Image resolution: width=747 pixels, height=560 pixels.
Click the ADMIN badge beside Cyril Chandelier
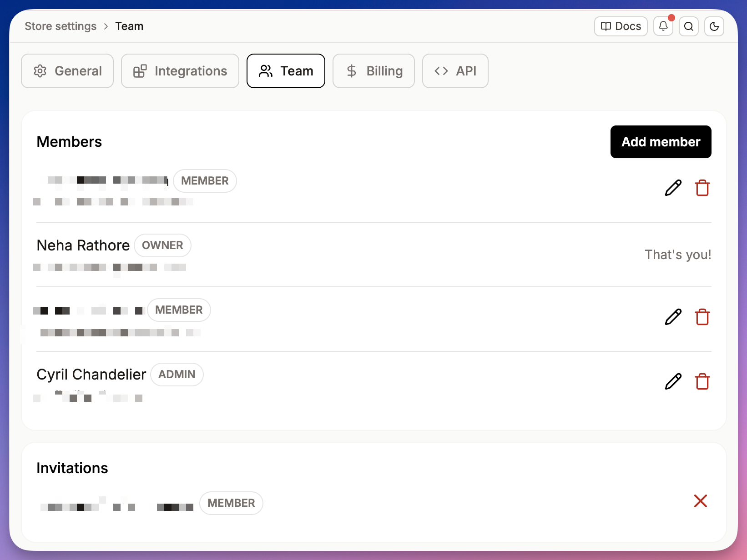tap(177, 375)
